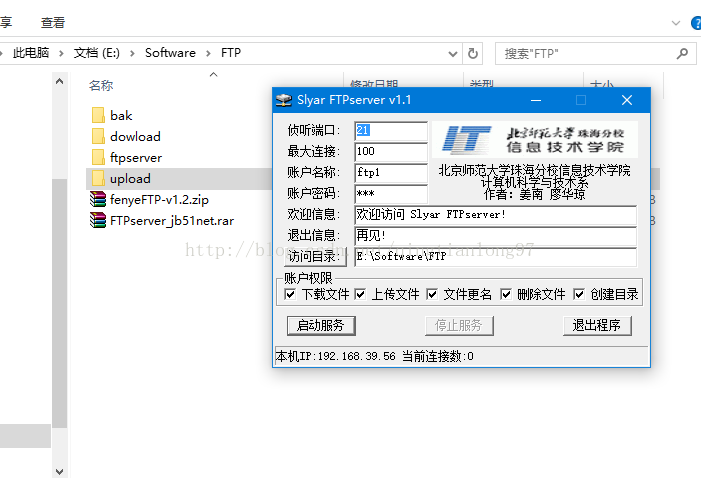Click the upload folder icon

point(98,178)
